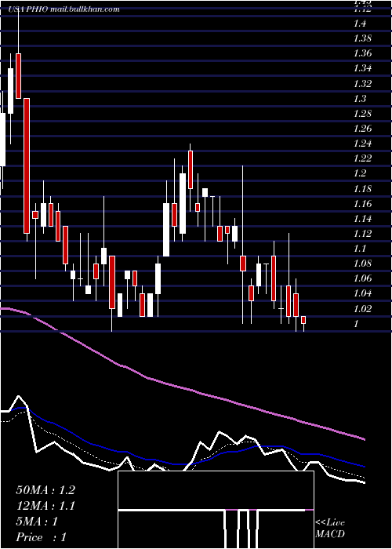Select the 1.22 price axis label
The height and width of the screenshot is (549, 392).
point(362,158)
